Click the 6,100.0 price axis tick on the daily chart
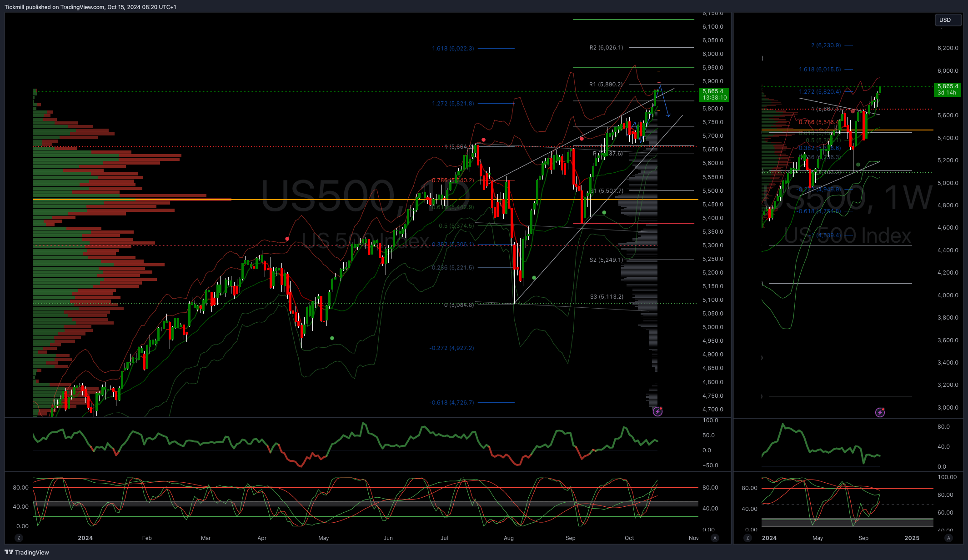This screenshot has height=560, width=968. (x=712, y=27)
